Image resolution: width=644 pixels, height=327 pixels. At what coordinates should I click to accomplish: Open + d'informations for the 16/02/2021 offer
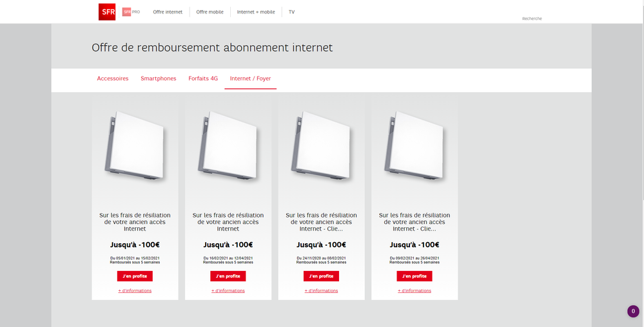[228, 291]
